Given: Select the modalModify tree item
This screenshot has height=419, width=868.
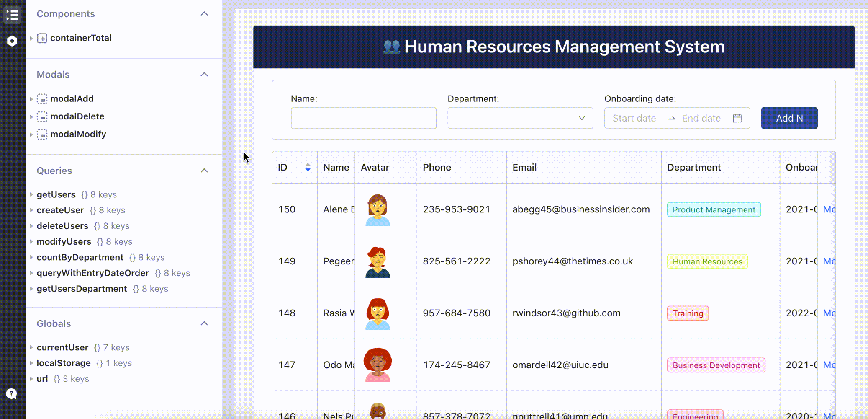Looking at the screenshot, I should (78, 134).
